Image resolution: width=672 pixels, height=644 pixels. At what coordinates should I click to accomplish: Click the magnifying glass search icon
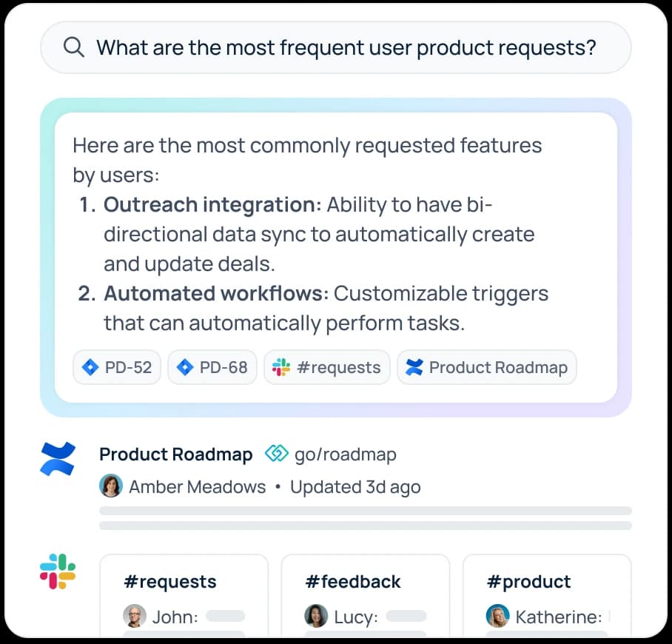74,47
